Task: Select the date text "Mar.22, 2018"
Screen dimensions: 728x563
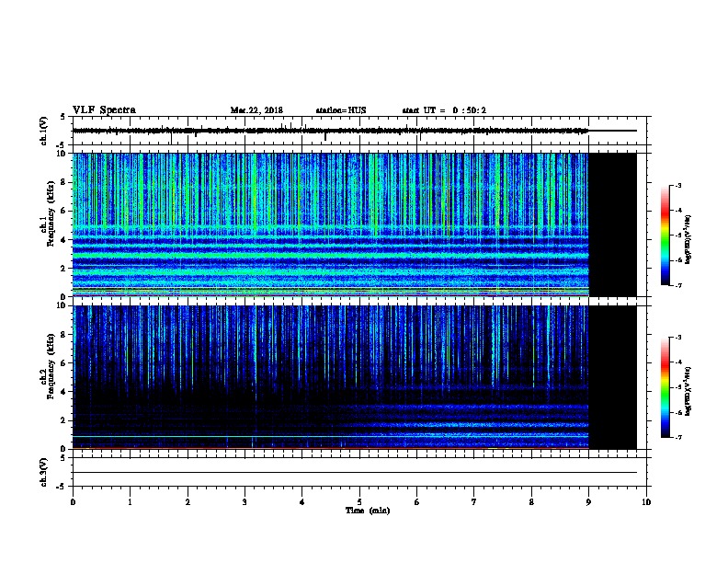Action: click(x=256, y=110)
